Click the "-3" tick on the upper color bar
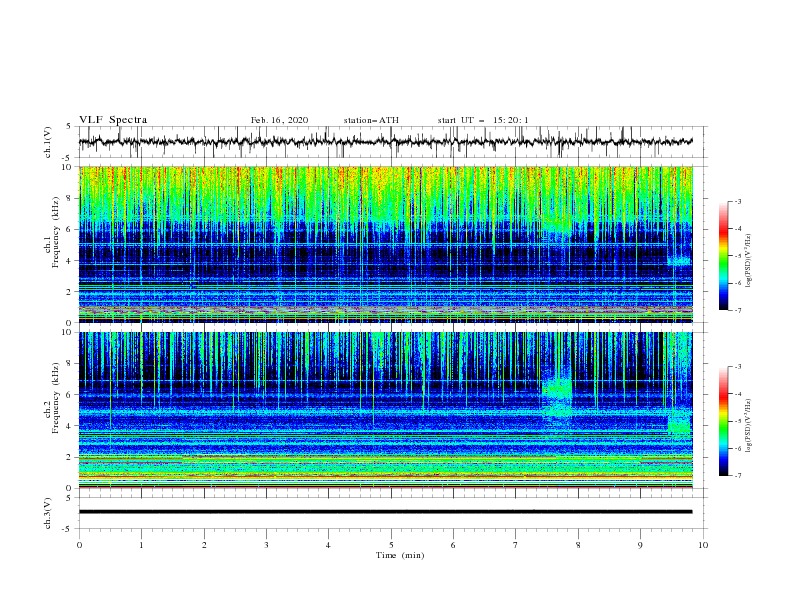This screenshot has height=612, width=792. pyautogui.click(x=737, y=201)
